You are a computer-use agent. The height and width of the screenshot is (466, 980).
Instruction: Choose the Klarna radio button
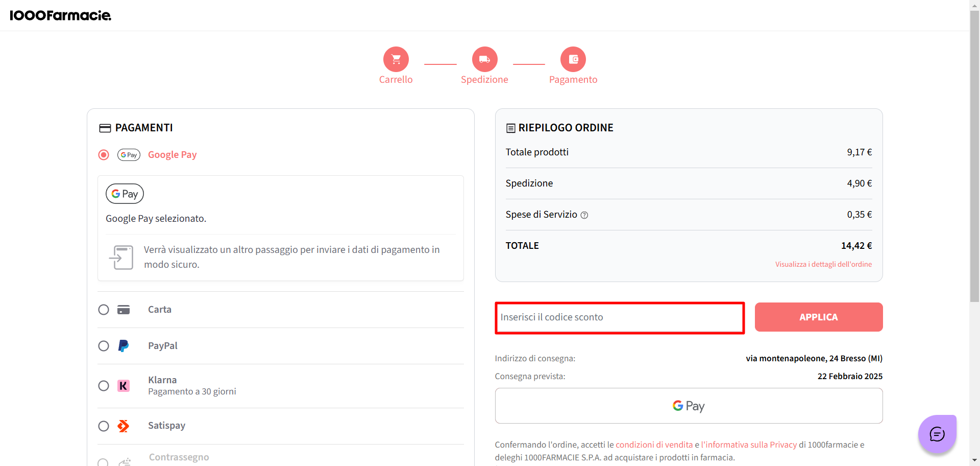104,386
